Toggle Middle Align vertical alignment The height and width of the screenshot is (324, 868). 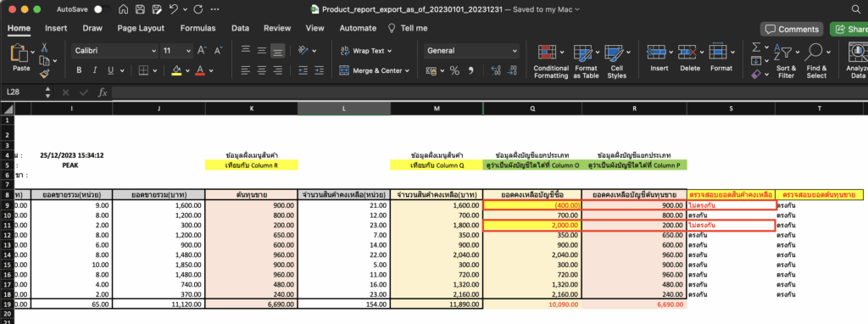click(x=262, y=50)
